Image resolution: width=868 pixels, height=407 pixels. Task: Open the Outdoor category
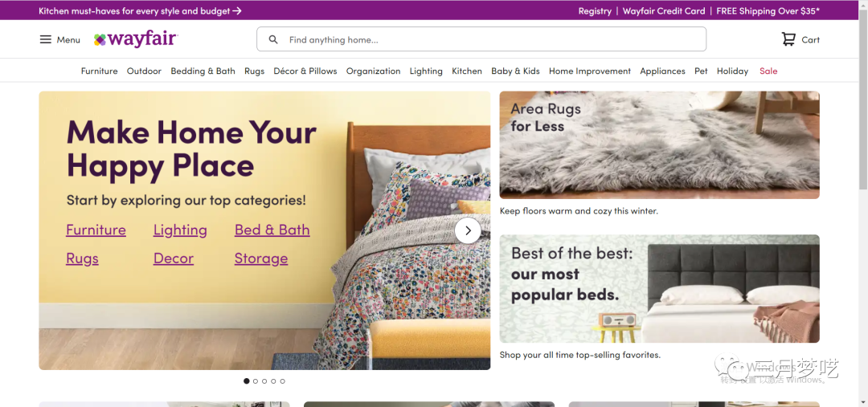point(144,71)
